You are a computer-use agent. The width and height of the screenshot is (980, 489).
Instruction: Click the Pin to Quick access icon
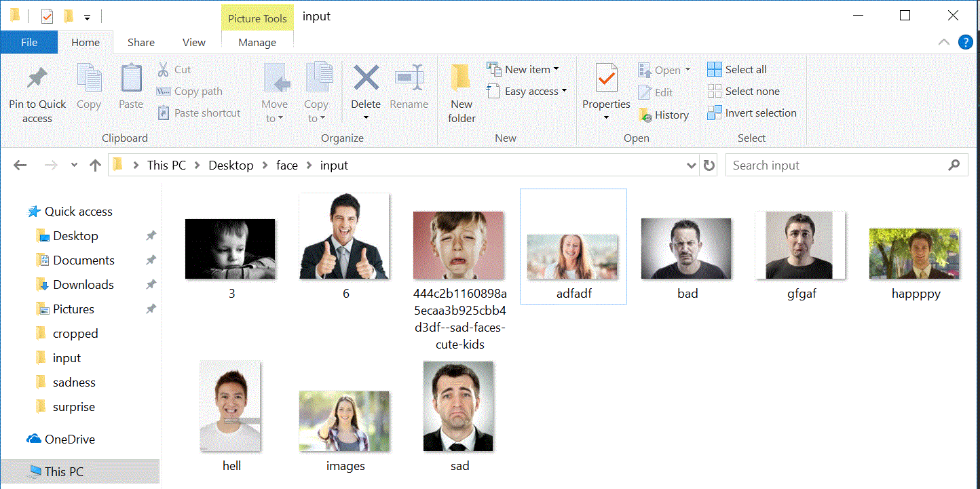37,79
